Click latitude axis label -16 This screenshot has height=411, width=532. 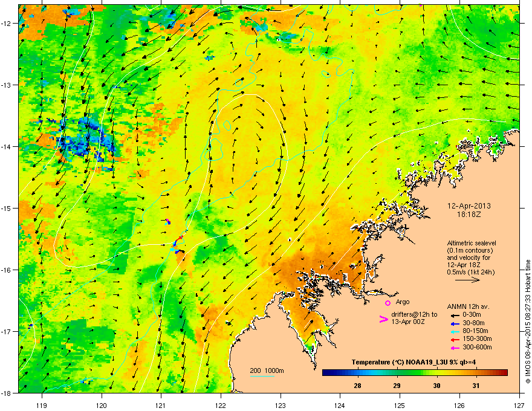(7, 270)
